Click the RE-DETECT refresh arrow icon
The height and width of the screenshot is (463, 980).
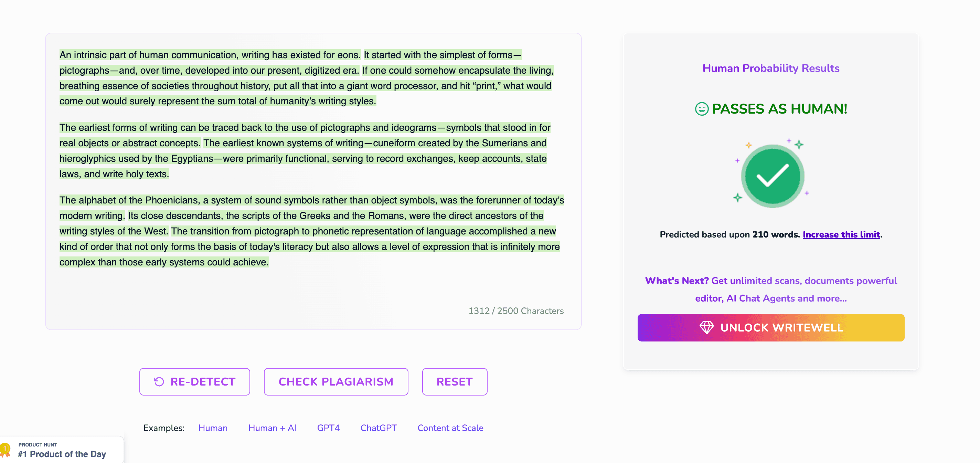[159, 381]
